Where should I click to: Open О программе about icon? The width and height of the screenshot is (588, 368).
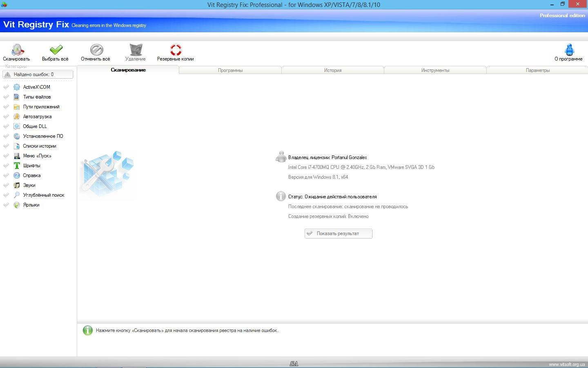pyautogui.click(x=569, y=49)
